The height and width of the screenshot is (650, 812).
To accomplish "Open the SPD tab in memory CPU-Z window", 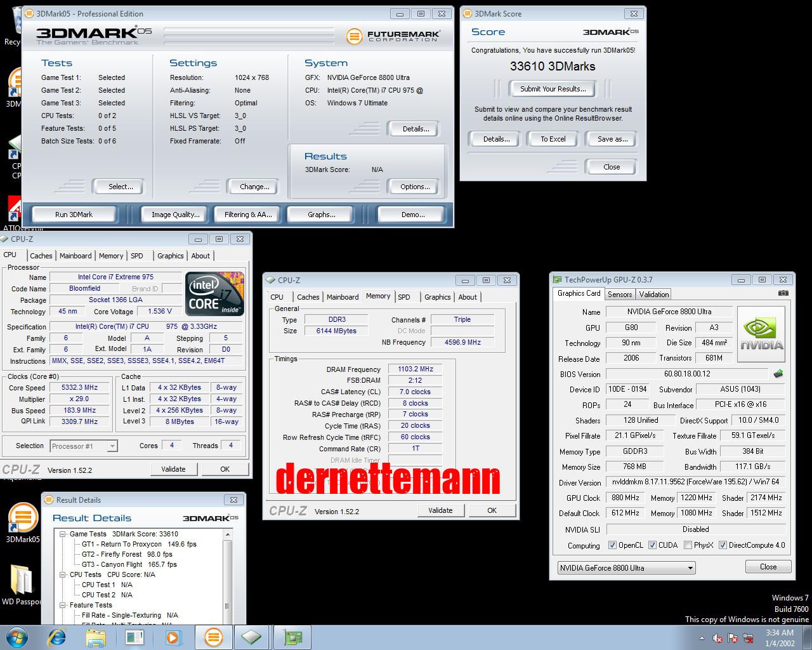I will point(404,297).
